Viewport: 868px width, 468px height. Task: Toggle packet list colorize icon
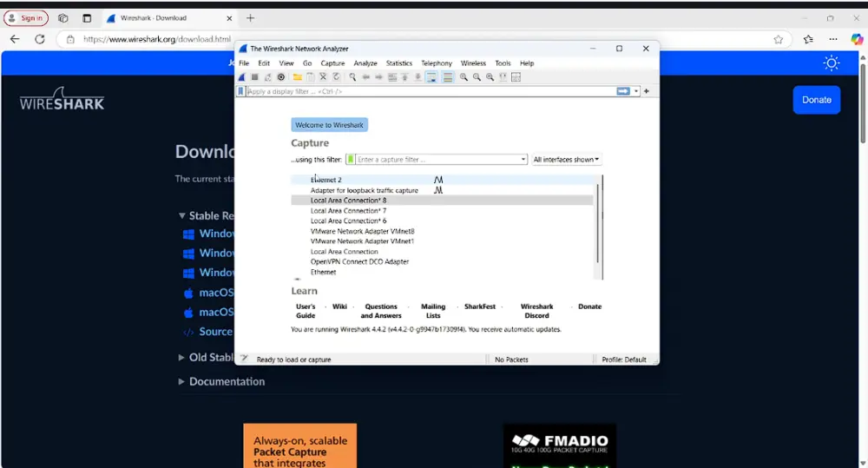click(448, 77)
